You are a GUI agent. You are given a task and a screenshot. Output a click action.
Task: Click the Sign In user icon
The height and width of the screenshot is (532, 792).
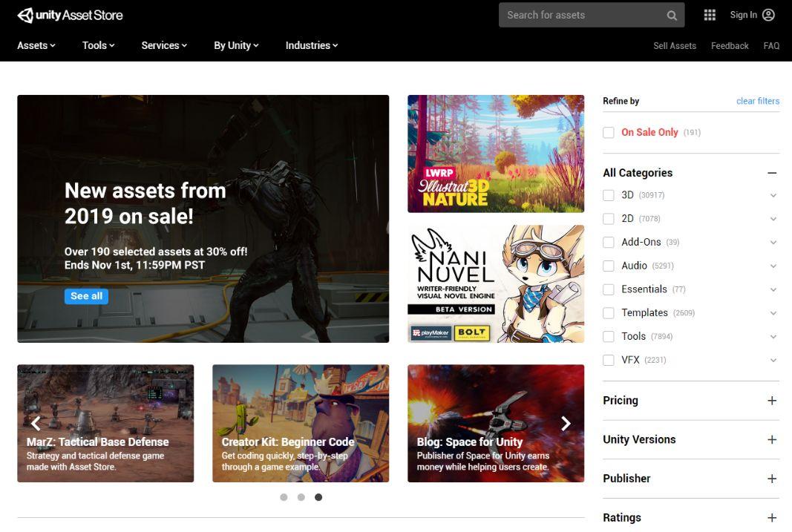[768, 15]
